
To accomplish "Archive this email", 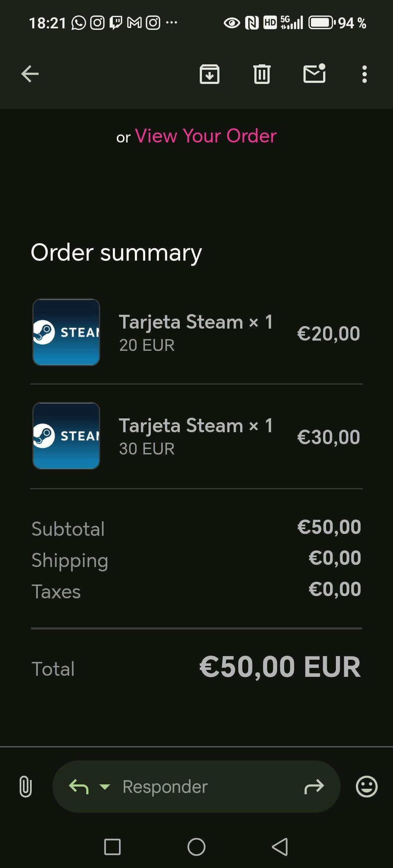I will [x=210, y=74].
